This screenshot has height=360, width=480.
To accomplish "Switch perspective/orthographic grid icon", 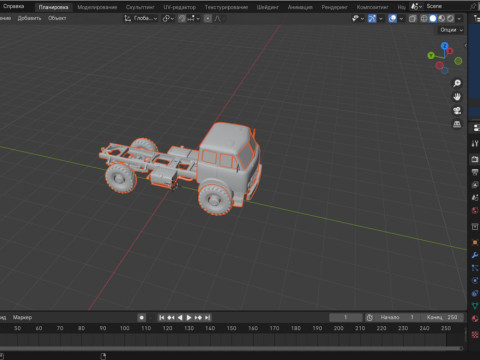I will click(x=457, y=124).
